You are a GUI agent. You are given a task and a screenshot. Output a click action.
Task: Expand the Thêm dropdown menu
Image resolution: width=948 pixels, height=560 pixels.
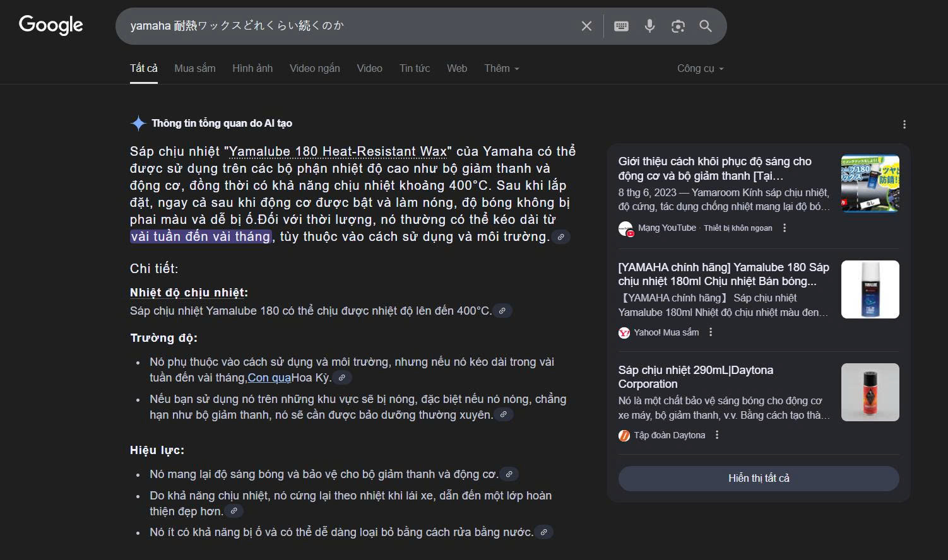tap(501, 69)
